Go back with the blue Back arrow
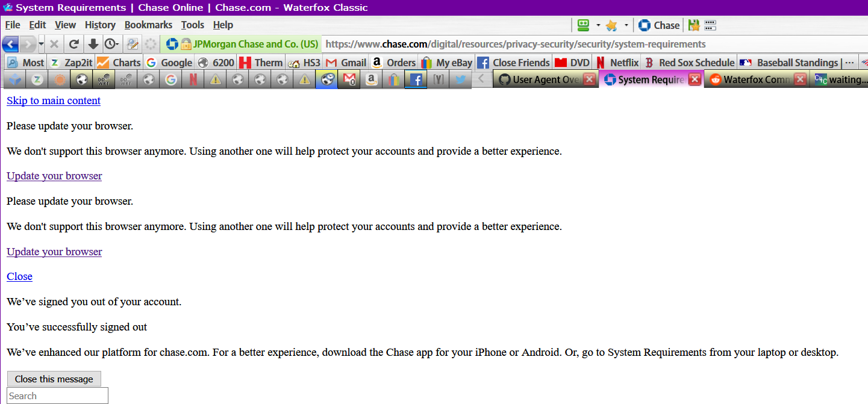Viewport: 868px width, 404px height. (x=10, y=44)
